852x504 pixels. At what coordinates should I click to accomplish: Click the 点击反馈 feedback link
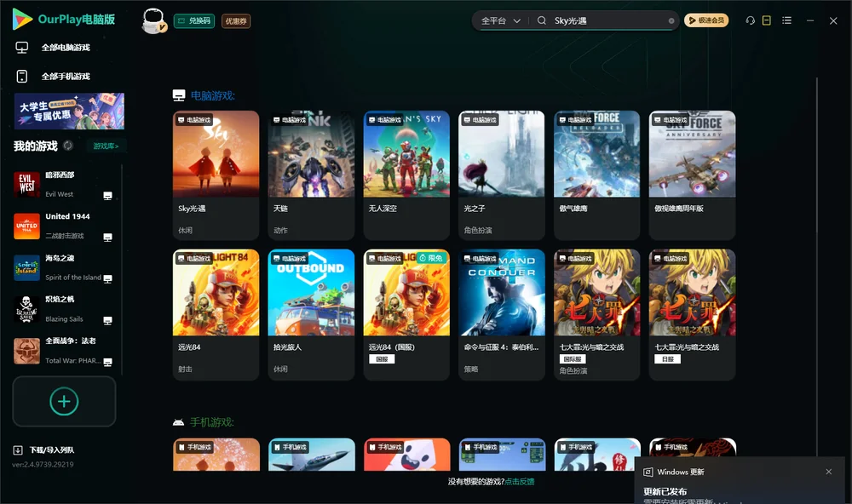click(520, 481)
